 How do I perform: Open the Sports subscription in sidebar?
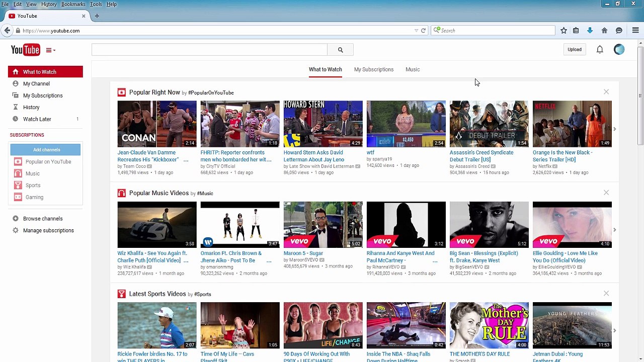click(x=33, y=186)
